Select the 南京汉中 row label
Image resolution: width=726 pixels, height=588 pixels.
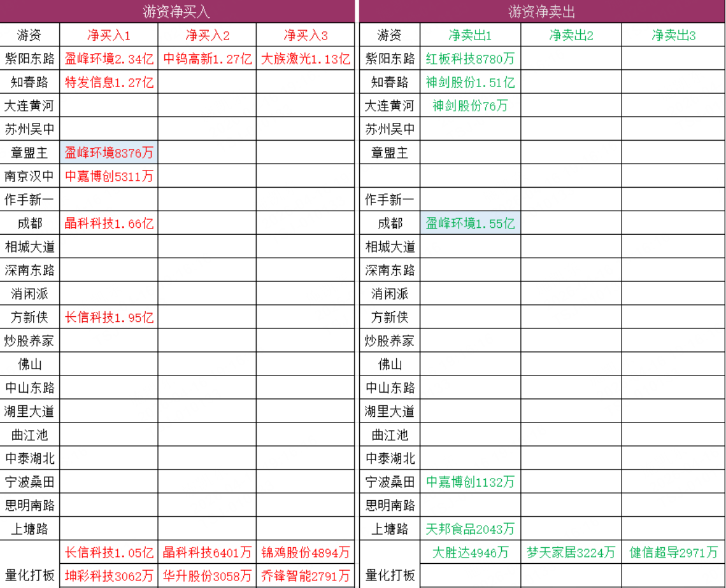click(x=30, y=176)
